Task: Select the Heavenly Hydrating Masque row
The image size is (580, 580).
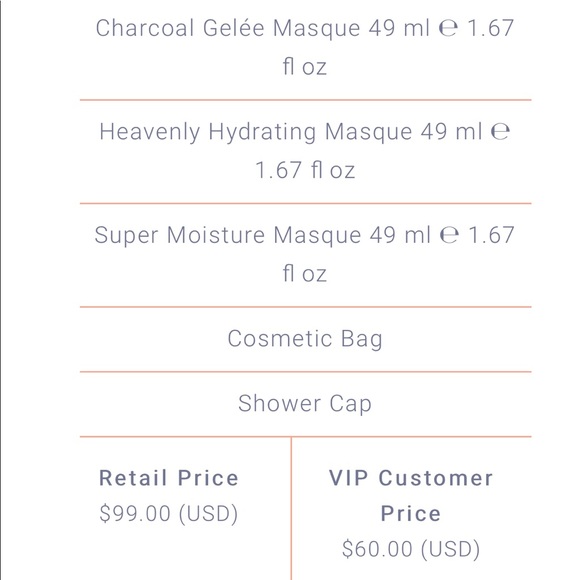Action: click(x=305, y=151)
